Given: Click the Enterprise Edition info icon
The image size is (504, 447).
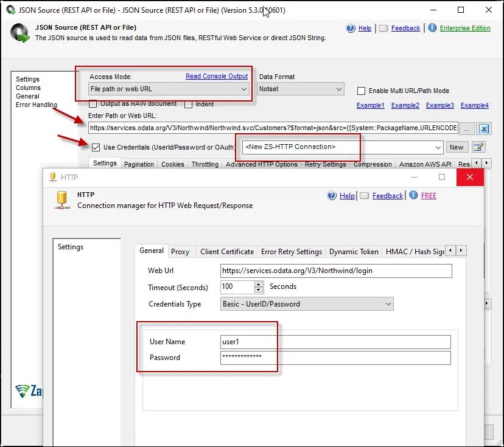Looking at the screenshot, I should click(432, 27).
